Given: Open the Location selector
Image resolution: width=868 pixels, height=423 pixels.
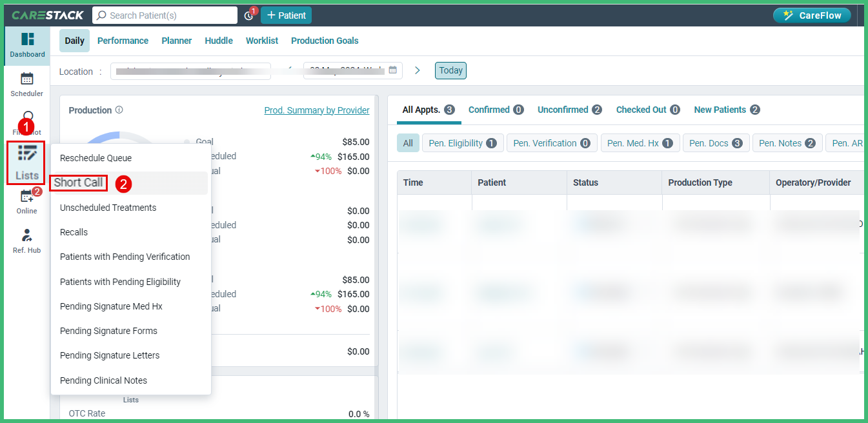Looking at the screenshot, I should click(x=190, y=71).
